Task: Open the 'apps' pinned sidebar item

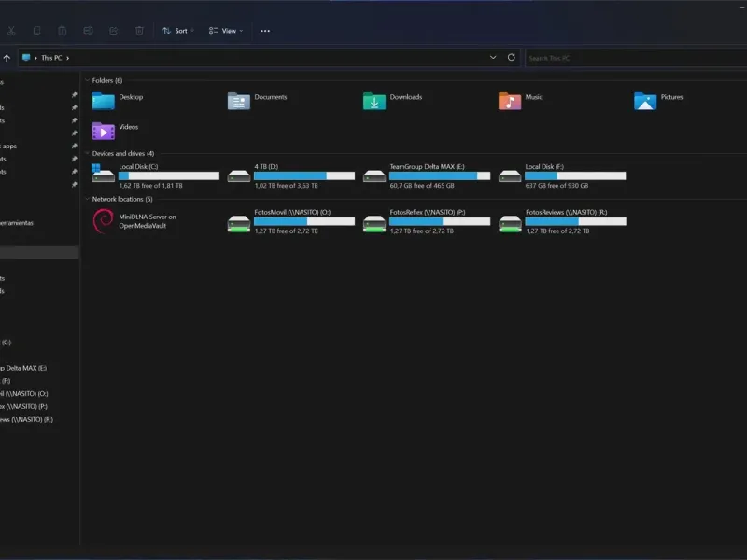Action: 9,147
